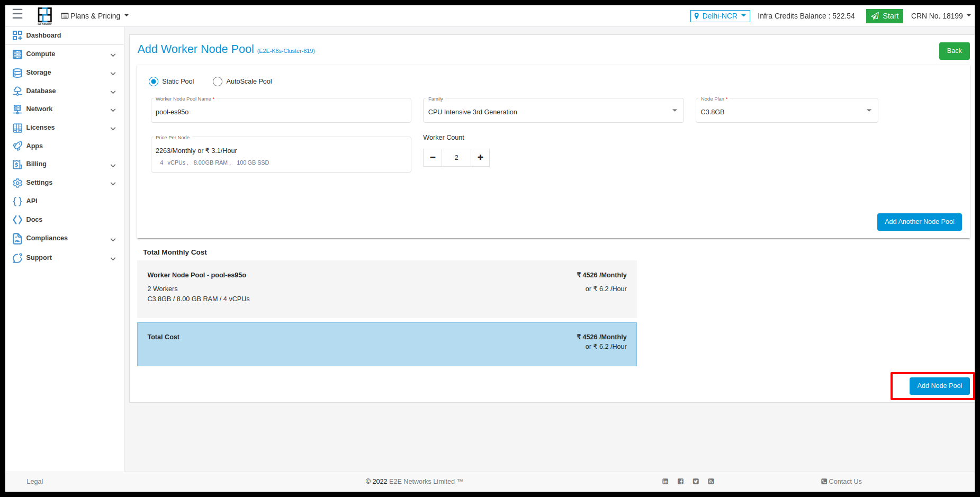The width and height of the screenshot is (980, 497).
Task: Open the Delhi-NCR region dropdown
Action: coord(720,16)
